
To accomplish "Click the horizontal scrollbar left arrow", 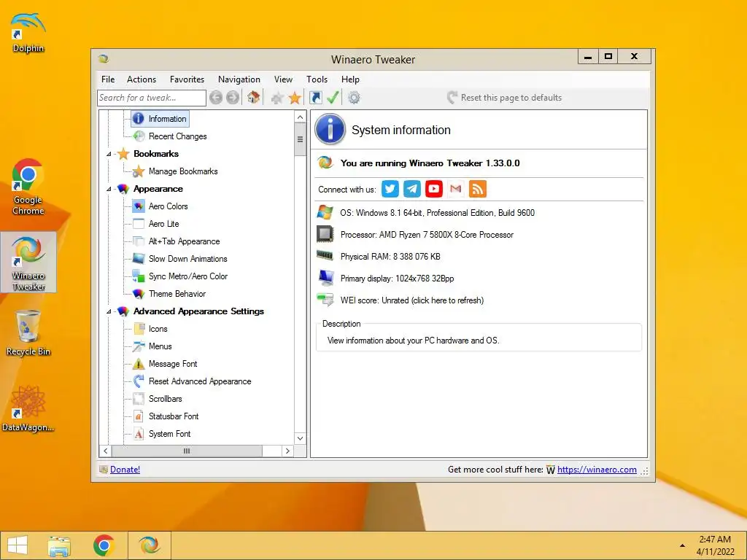I will click(x=105, y=451).
